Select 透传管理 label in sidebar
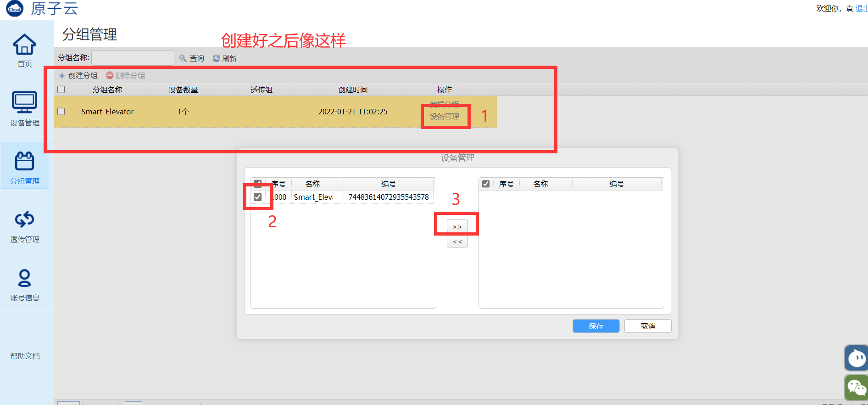The height and width of the screenshot is (405, 868). point(25,239)
